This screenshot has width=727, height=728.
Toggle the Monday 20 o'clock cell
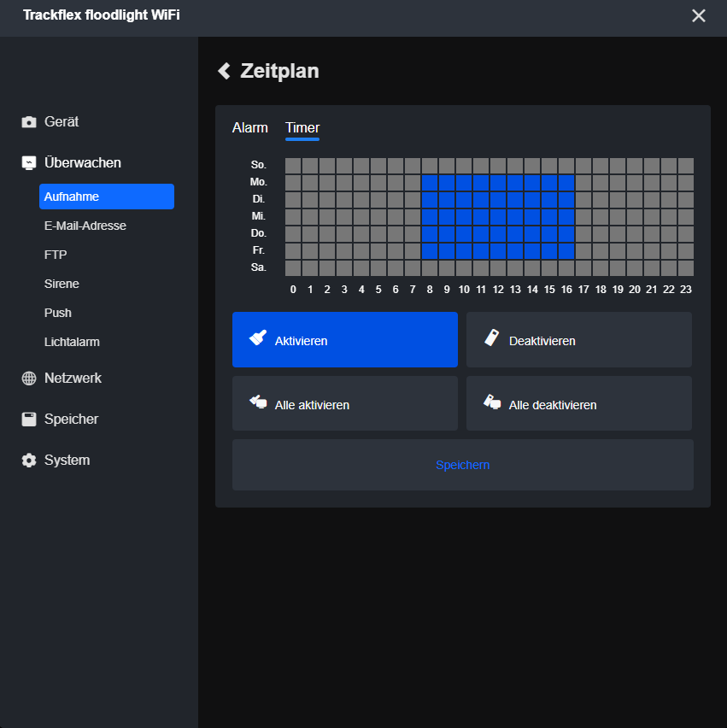[x=635, y=183]
